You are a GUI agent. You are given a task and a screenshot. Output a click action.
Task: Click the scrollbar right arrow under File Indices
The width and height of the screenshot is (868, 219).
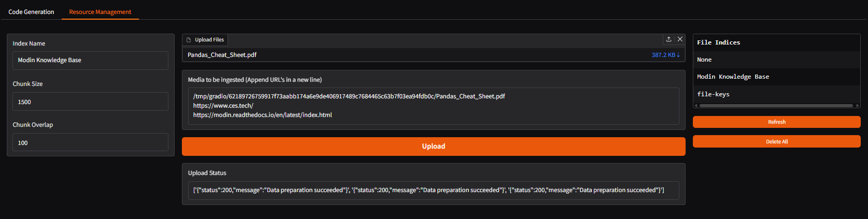(x=858, y=106)
